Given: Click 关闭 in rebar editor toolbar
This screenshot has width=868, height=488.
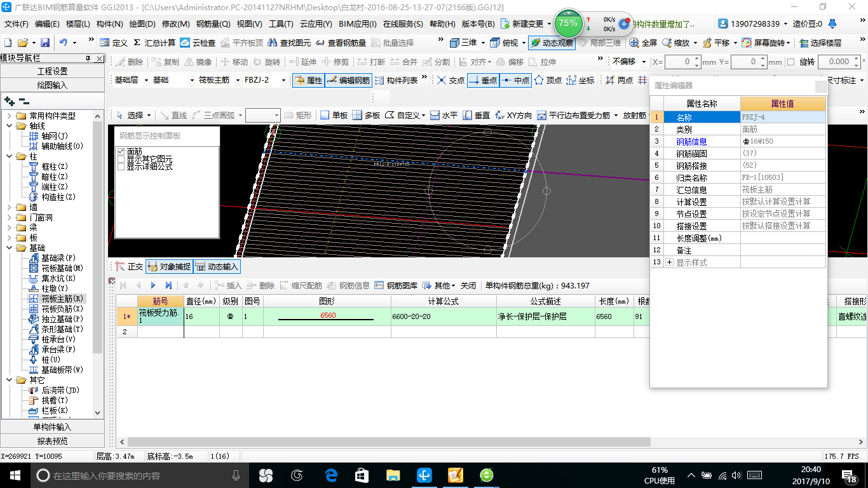Looking at the screenshot, I should pyautogui.click(x=468, y=285).
